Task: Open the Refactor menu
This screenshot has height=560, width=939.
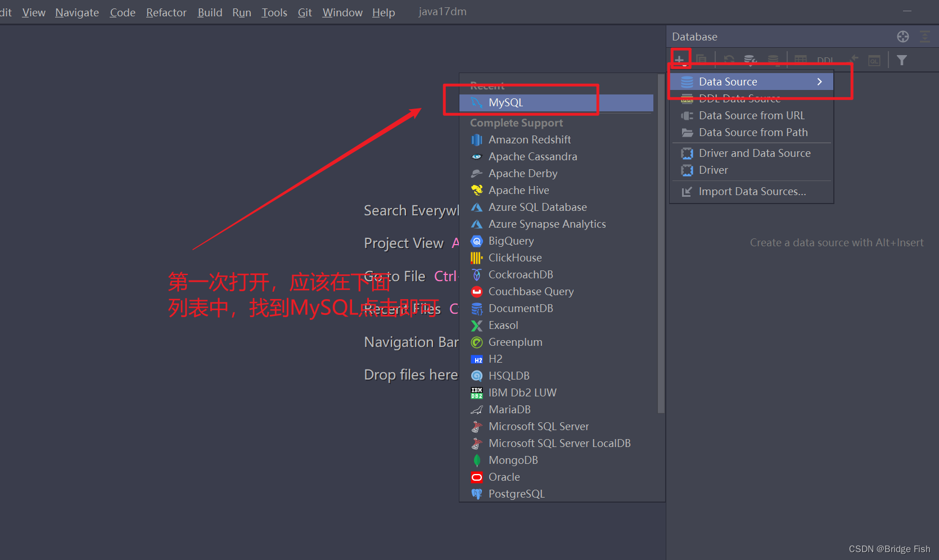Action: [166, 12]
